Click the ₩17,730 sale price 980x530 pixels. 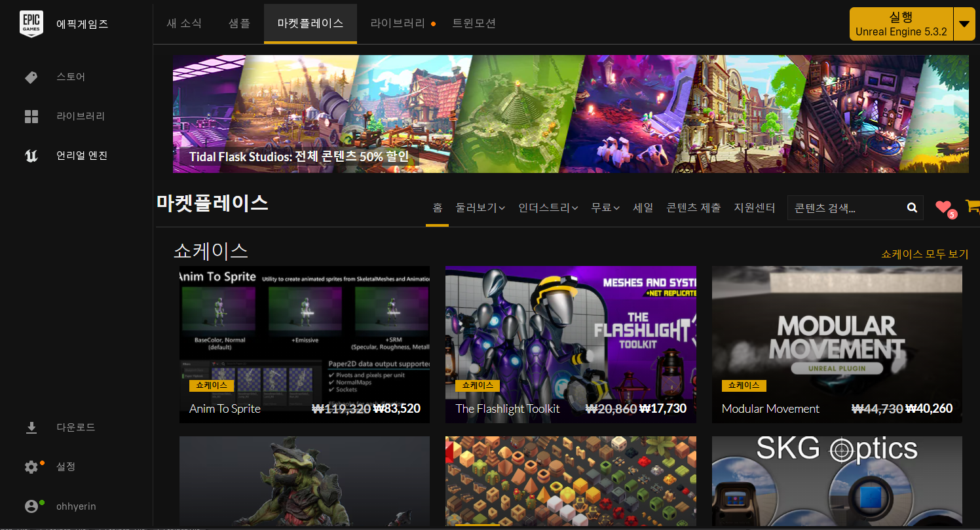(x=663, y=409)
